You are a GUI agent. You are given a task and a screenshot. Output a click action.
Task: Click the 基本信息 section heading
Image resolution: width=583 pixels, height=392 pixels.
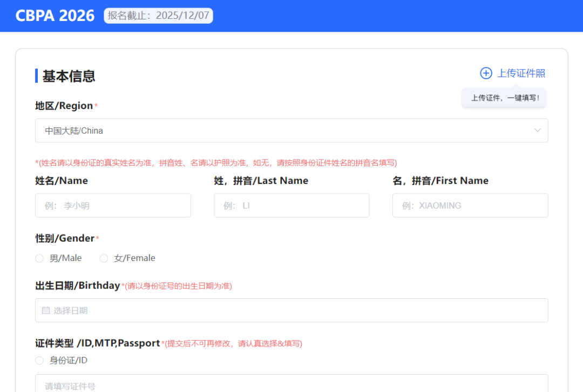(x=69, y=76)
